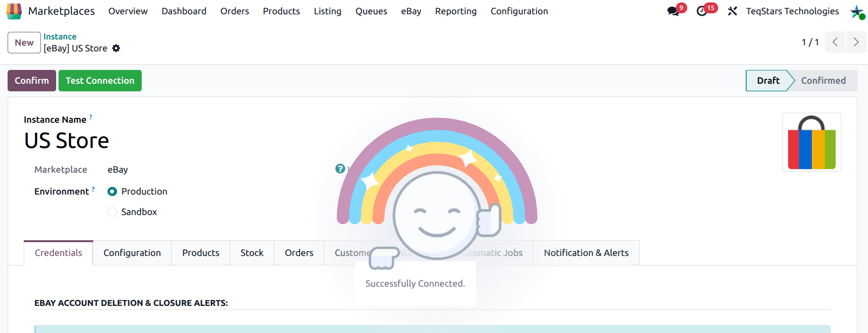
Task: Switch to the Orders form tab
Action: tap(299, 253)
